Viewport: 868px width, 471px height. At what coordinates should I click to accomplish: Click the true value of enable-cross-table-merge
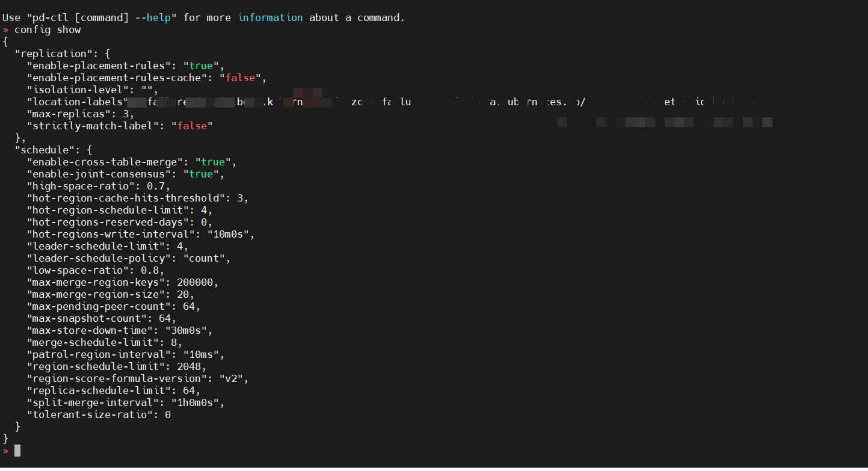point(213,162)
